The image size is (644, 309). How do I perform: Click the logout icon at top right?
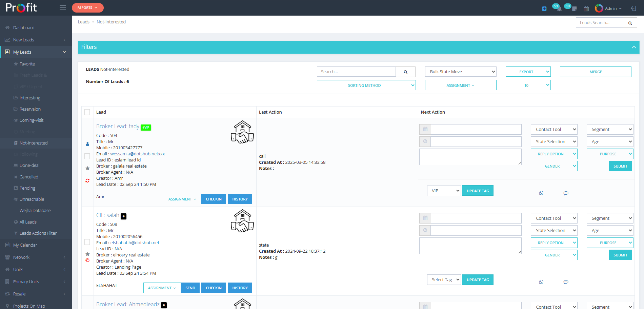point(633,8)
